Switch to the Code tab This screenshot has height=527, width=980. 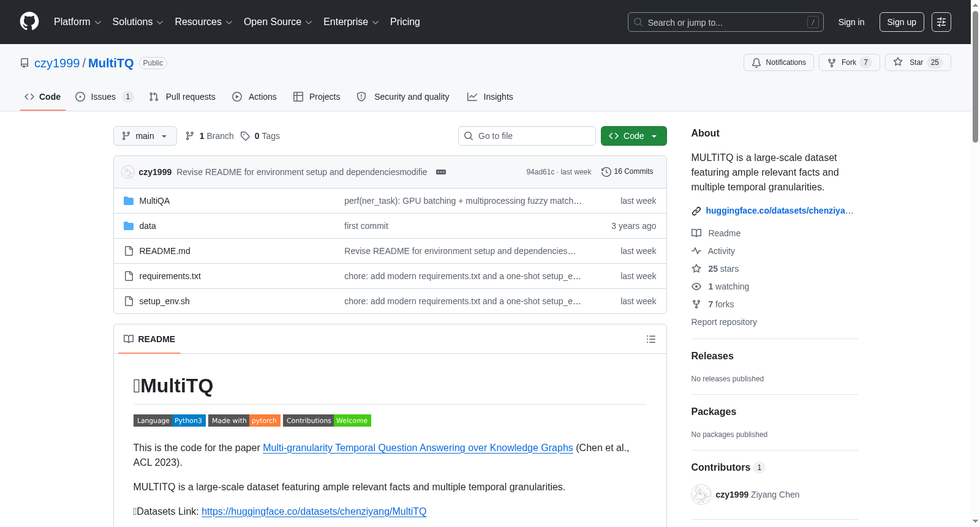pos(43,97)
